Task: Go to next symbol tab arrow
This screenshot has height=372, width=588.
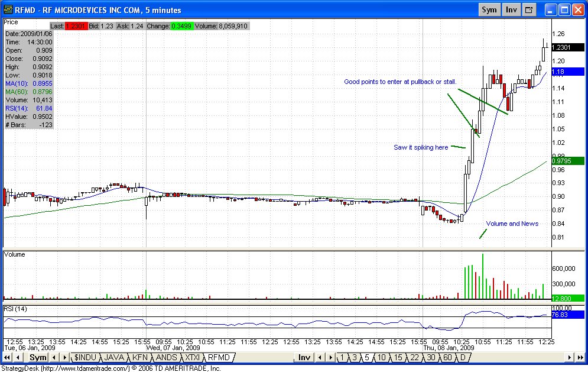Action: pyautogui.click(x=64, y=357)
